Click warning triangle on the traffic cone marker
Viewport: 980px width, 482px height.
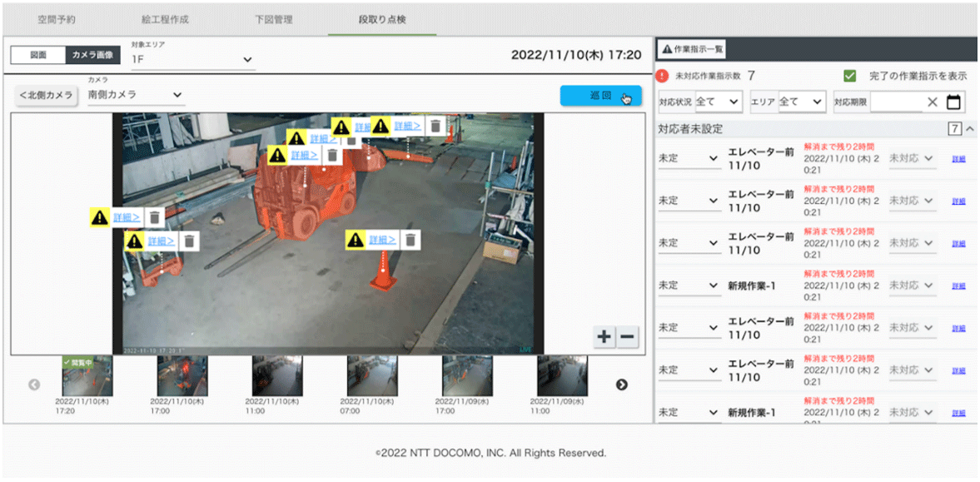pos(356,240)
